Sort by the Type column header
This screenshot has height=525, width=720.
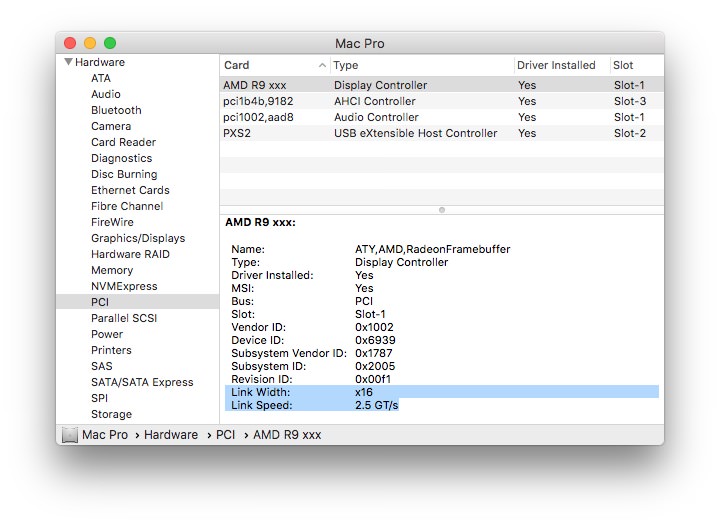[346, 65]
